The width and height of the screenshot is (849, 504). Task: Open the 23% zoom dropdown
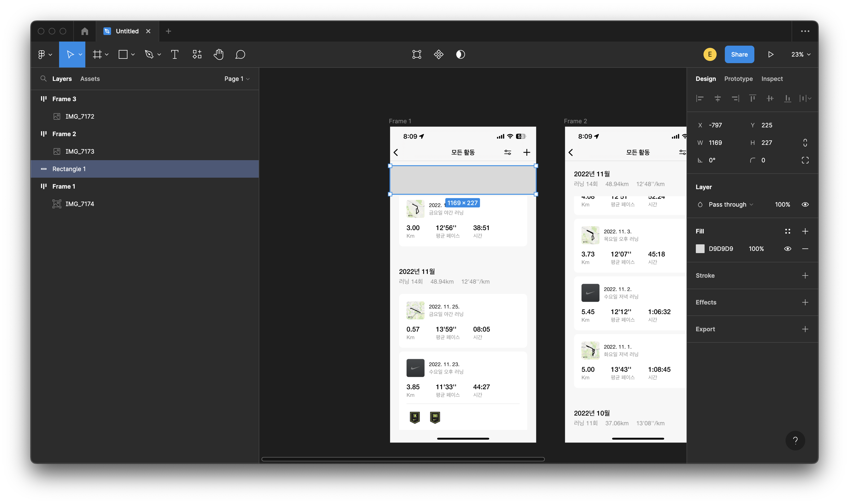click(800, 54)
